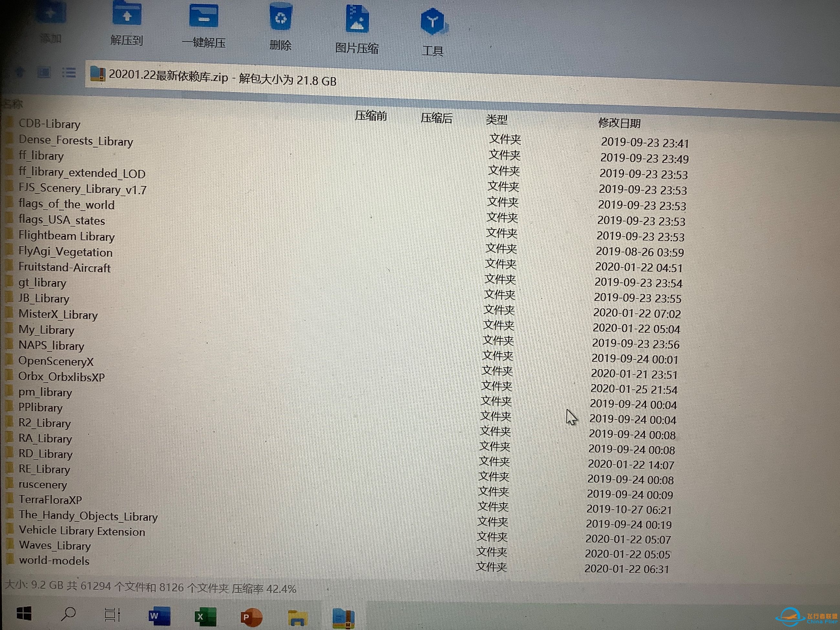Select the Orbx_OrbxlibsXP folder
Viewport: 840px width, 630px height.
coord(61,377)
